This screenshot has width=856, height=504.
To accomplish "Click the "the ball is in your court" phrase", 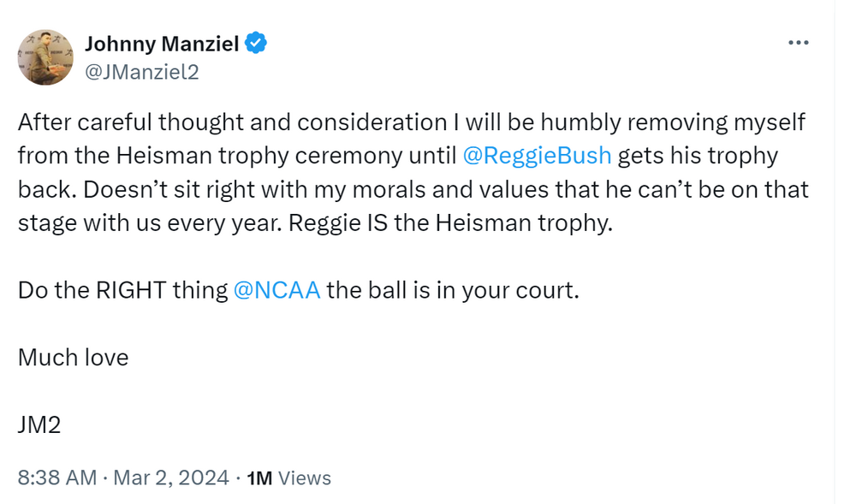I will (x=452, y=289).
